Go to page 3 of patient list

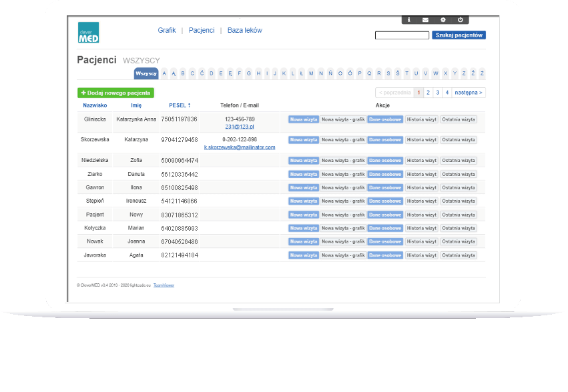coord(437,93)
